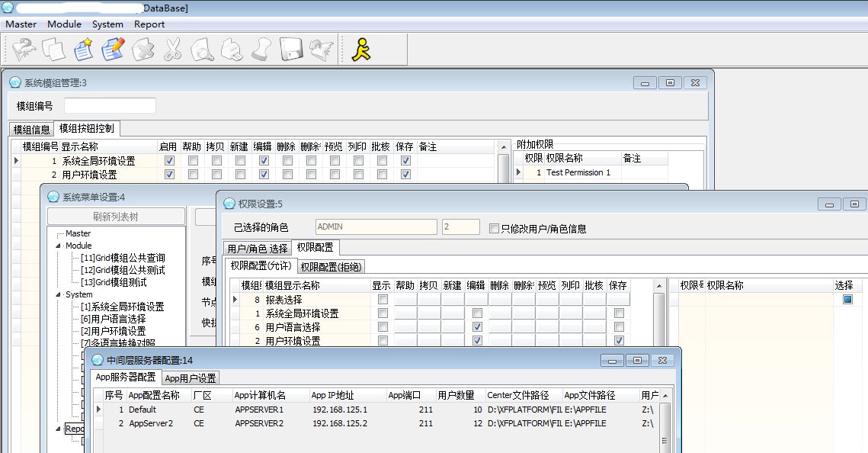Click the application icon in the main title bar
868x453 pixels.
[x=7, y=7]
